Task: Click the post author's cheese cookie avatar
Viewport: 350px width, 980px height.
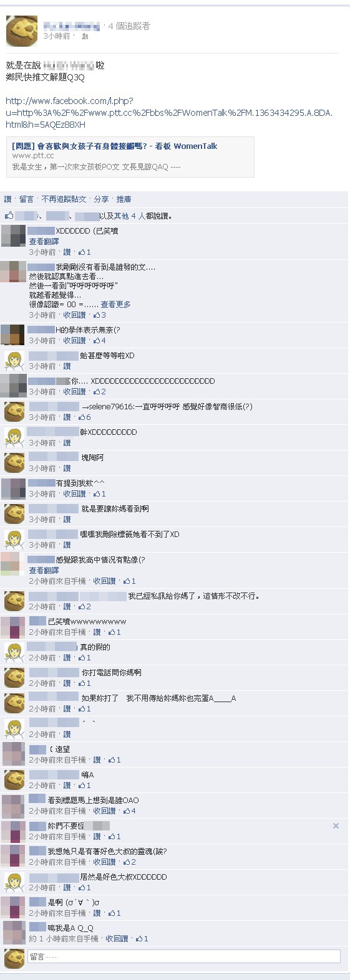Action: click(22, 31)
